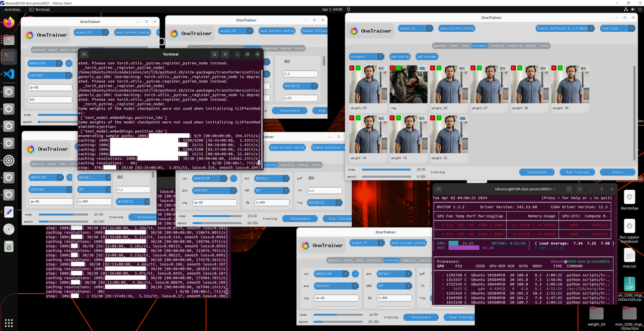Click green plus on the weight 05 concept
The image size is (644, 331).
(x=559, y=67)
